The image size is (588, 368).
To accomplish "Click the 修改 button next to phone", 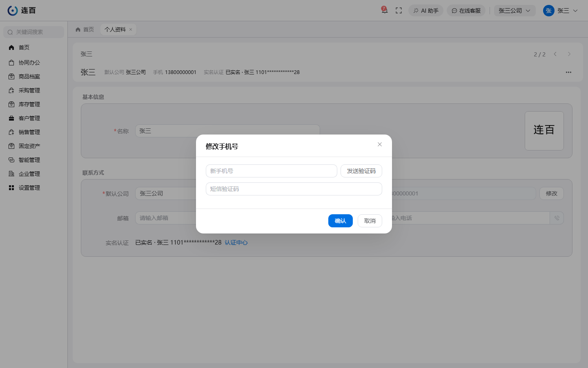I will click(x=552, y=193).
